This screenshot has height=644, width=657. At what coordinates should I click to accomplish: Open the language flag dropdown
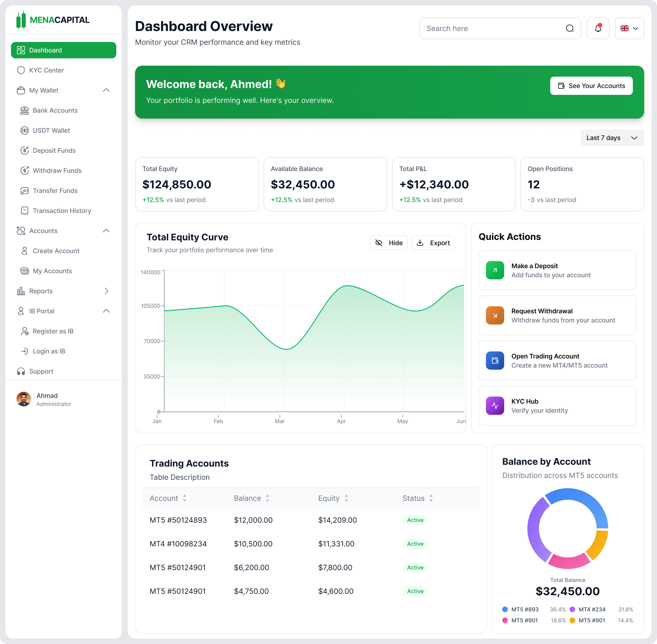pos(629,29)
